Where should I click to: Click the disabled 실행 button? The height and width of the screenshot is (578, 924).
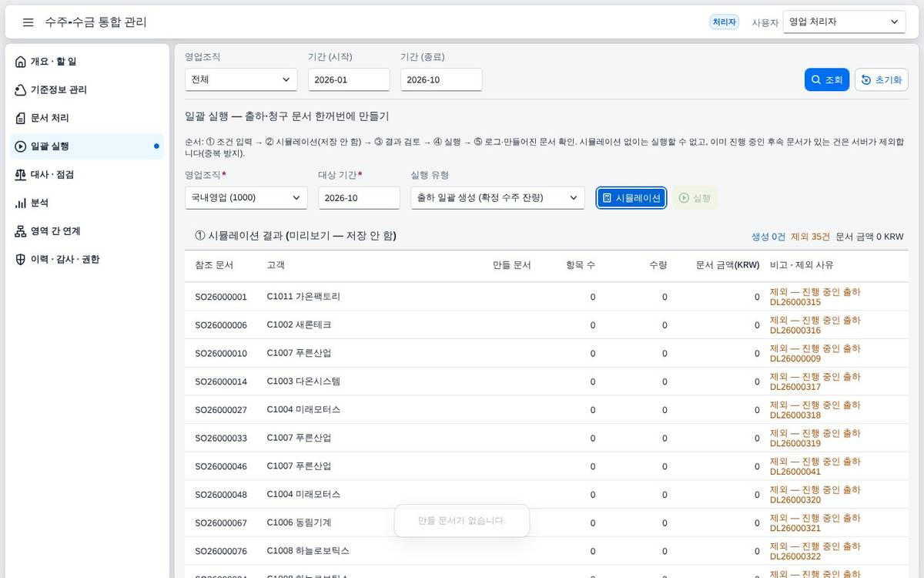coord(695,198)
